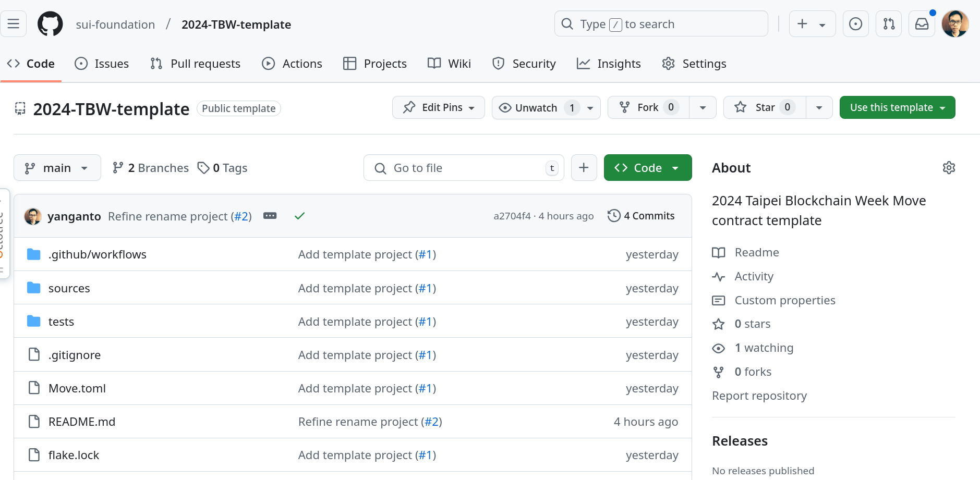Open the issues shortcut icon in header
980x480 pixels.
click(855, 24)
